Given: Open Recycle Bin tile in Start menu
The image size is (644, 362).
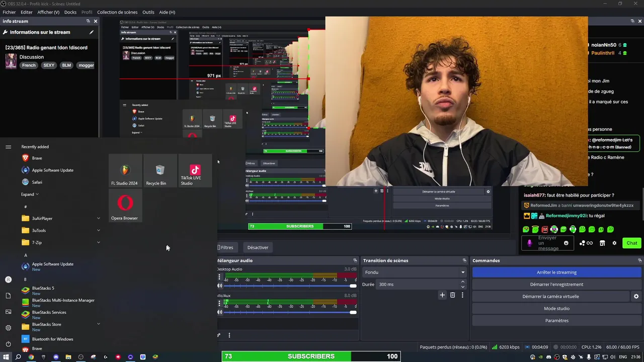Looking at the screenshot, I should (159, 171).
